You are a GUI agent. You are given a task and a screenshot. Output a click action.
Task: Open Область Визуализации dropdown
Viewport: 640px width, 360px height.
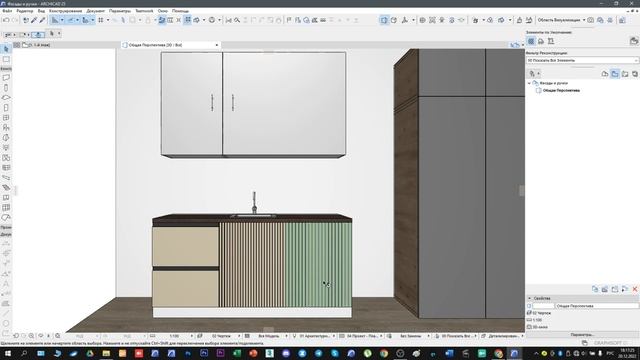click(x=562, y=20)
